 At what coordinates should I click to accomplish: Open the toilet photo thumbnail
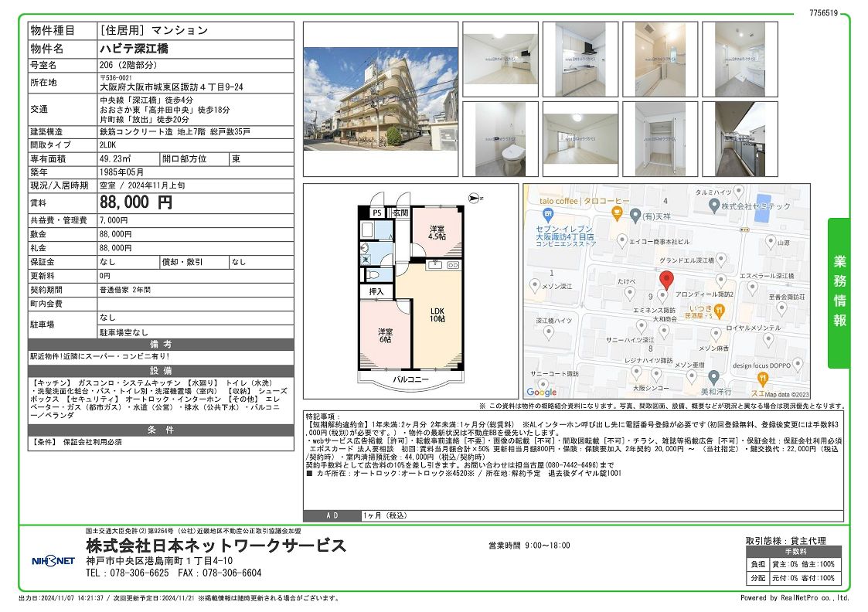(500, 139)
